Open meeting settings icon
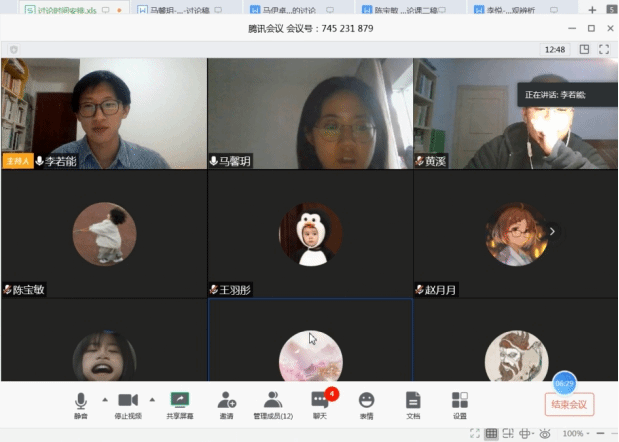The width and height of the screenshot is (619, 442). click(x=459, y=400)
